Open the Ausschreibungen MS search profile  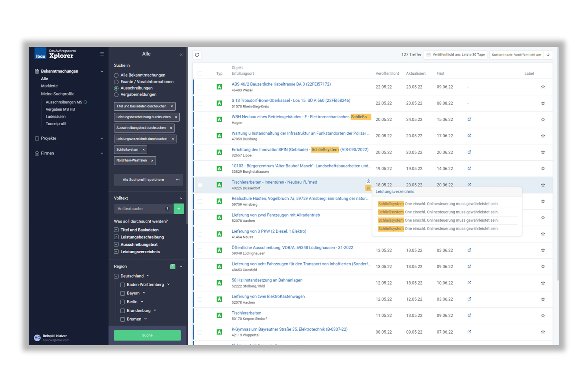coord(64,102)
